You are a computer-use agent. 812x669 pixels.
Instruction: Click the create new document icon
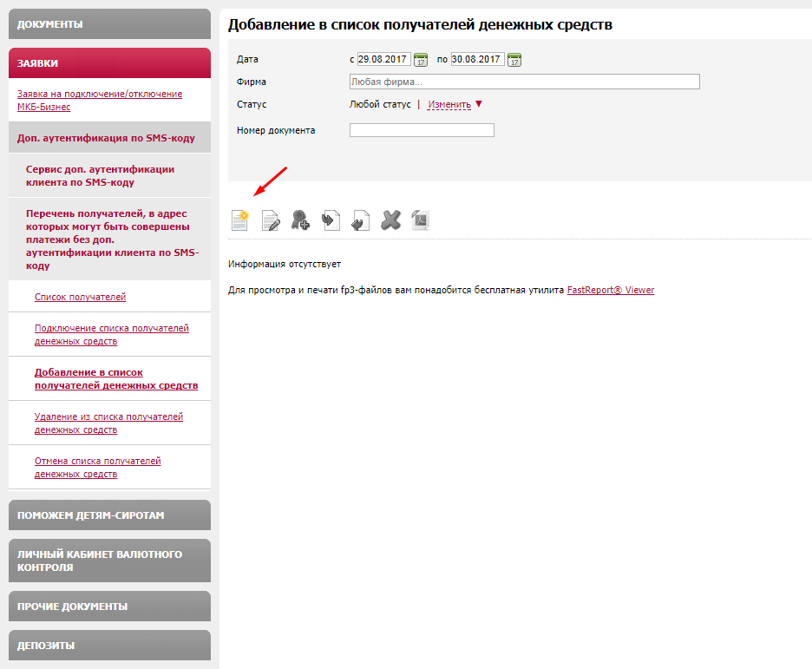240,220
